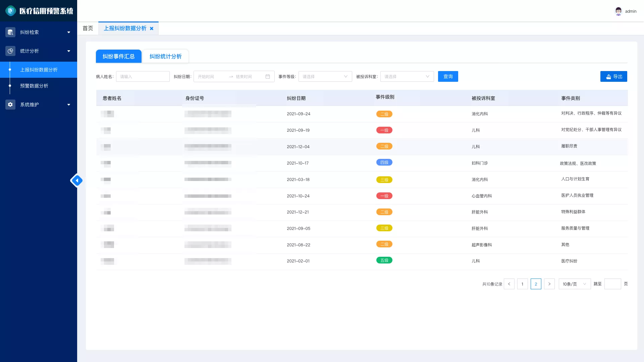The height and width of the screenshot is (362, 644).
Task: Click the 统计分析 pie chart icon
Action: click(x=10, y=51)
